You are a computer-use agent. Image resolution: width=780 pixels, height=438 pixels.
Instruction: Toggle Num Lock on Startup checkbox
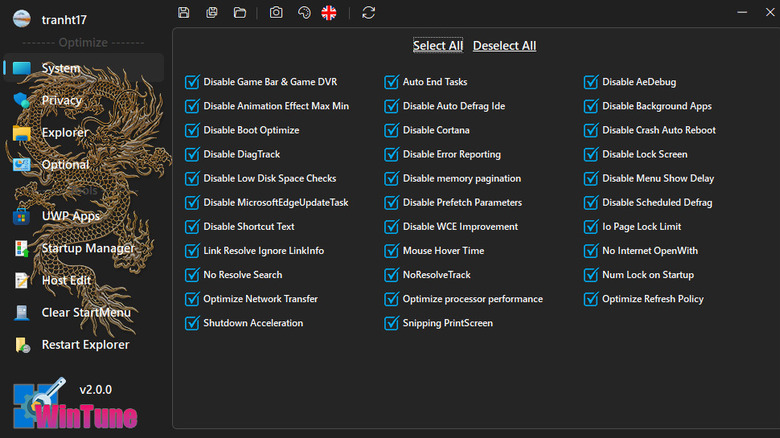591,275
